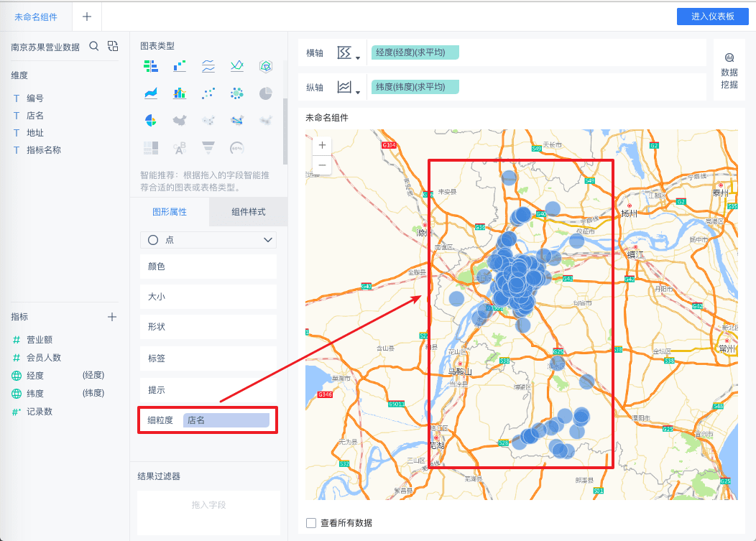Image resolution: width=756 pixels, height=541 pixels.
Task: Add a new component tab with plus
Action: coord(87,17)
